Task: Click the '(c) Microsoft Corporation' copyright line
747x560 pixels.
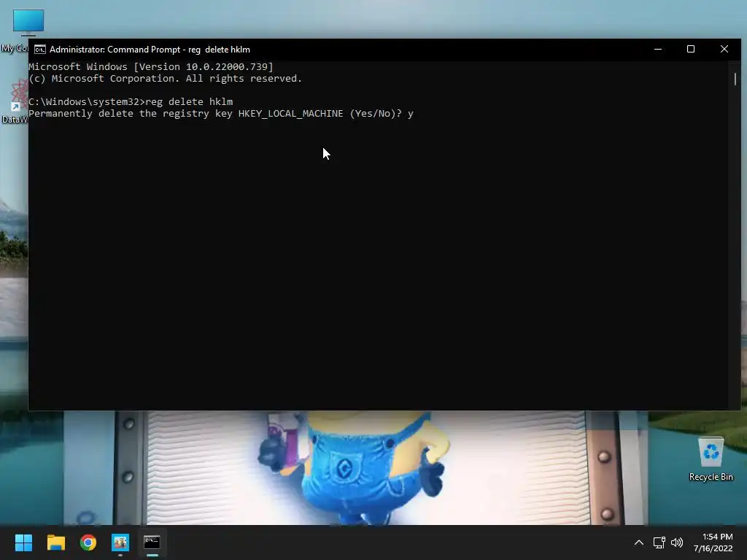Action: 165,79
